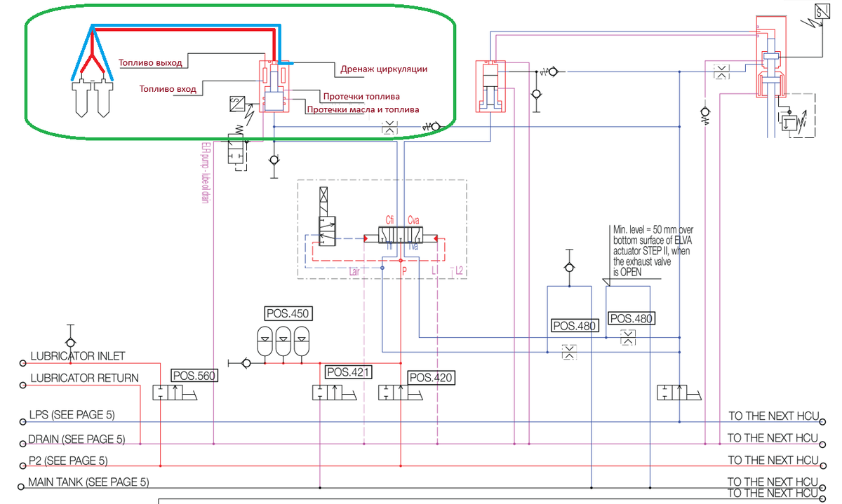
Task: Click the 'ELFI pump - lube oil drain' text
Action: [x=206, y=172]
